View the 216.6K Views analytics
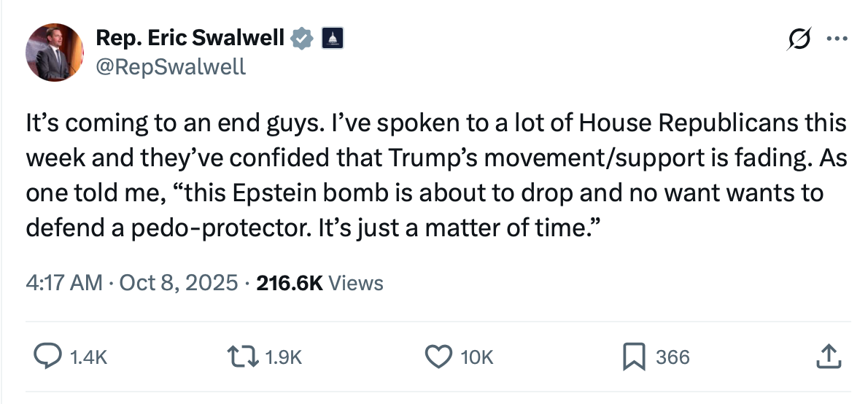The image size is (868, 404). pos(319,282)
